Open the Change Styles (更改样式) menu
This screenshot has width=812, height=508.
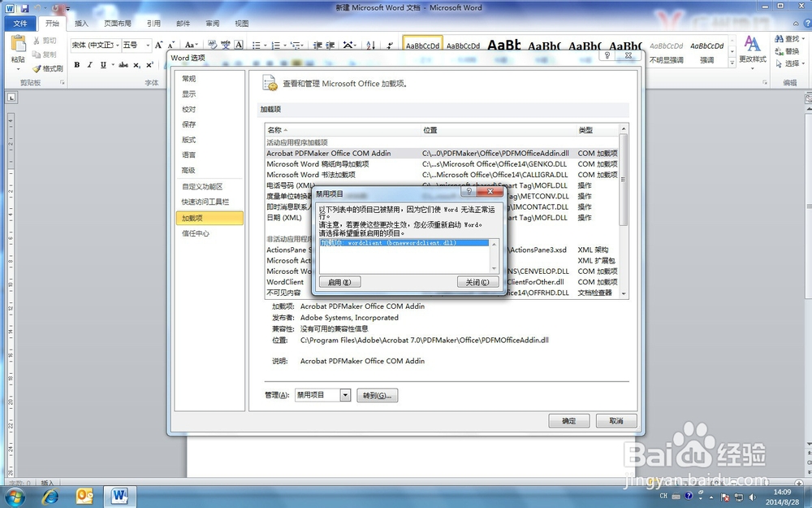coord(753,50)
